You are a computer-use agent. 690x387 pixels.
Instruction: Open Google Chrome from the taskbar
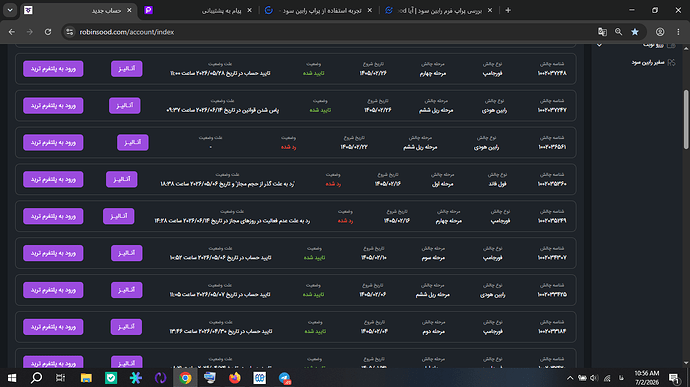(185, 378)
